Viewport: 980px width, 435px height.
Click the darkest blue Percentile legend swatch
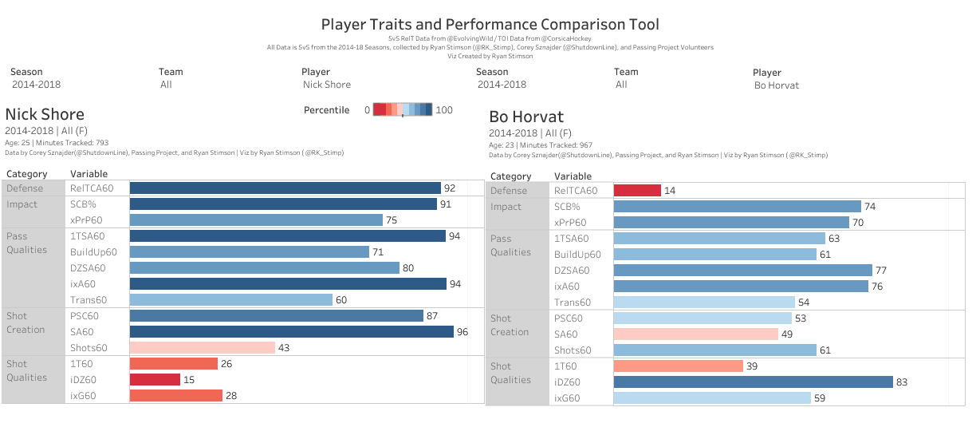click(427, 110)
